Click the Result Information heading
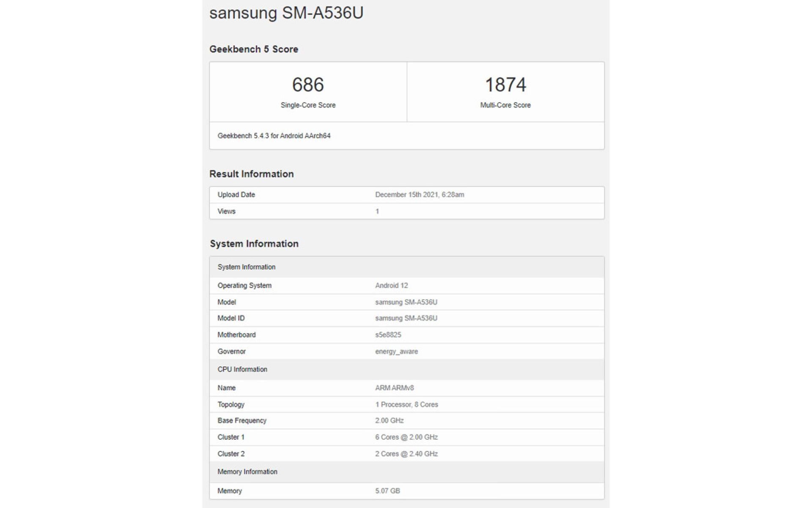The image size is (812, 508). (251, 174)
